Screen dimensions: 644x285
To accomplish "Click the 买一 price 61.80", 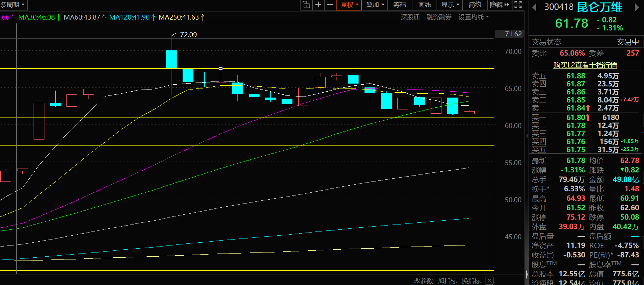I will tap(576, 117).
